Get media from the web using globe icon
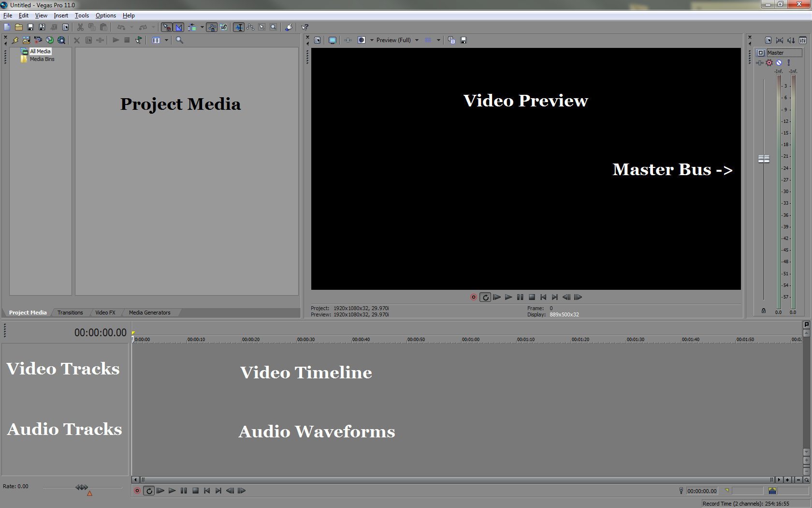 62,40
